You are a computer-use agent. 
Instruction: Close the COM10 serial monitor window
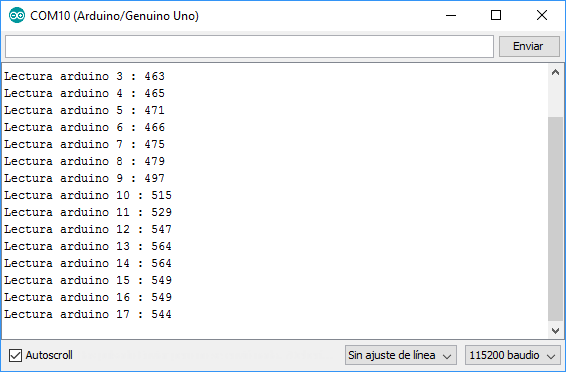click(x=542, y=16)
